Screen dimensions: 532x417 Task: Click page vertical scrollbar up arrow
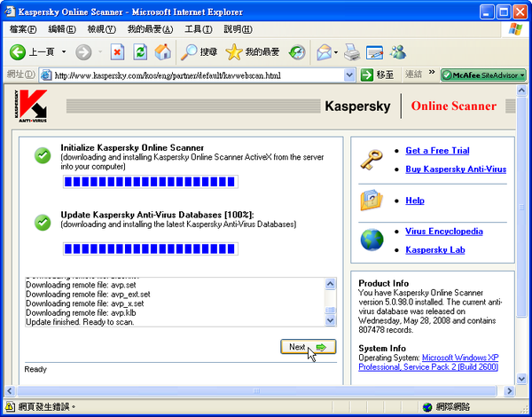(521, 90)
